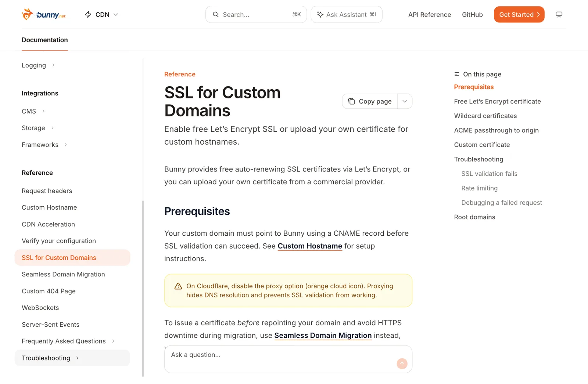Open the CDN product dropdown
This screenshot has height=384, width=588.
[x=101, y=14]
